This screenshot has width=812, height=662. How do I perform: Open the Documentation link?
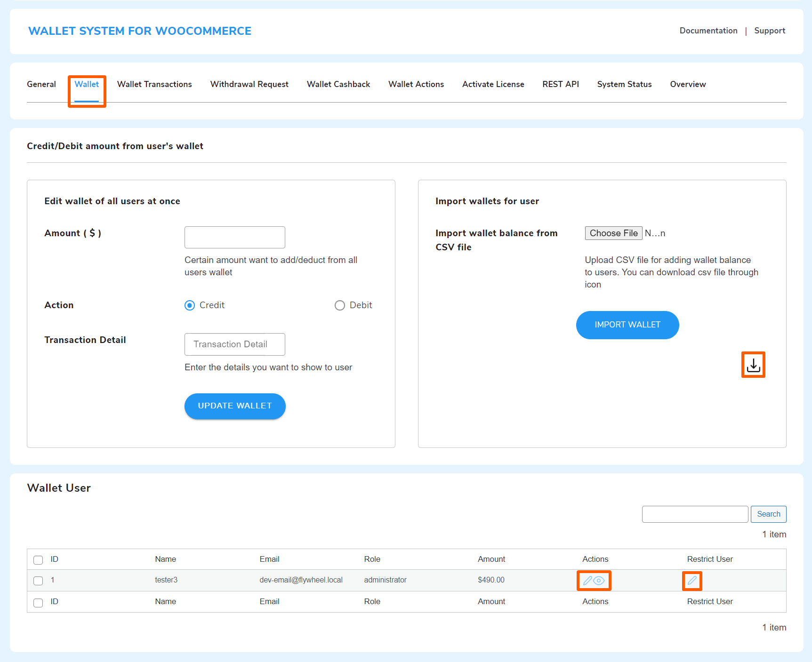click(x=708, y=31)
